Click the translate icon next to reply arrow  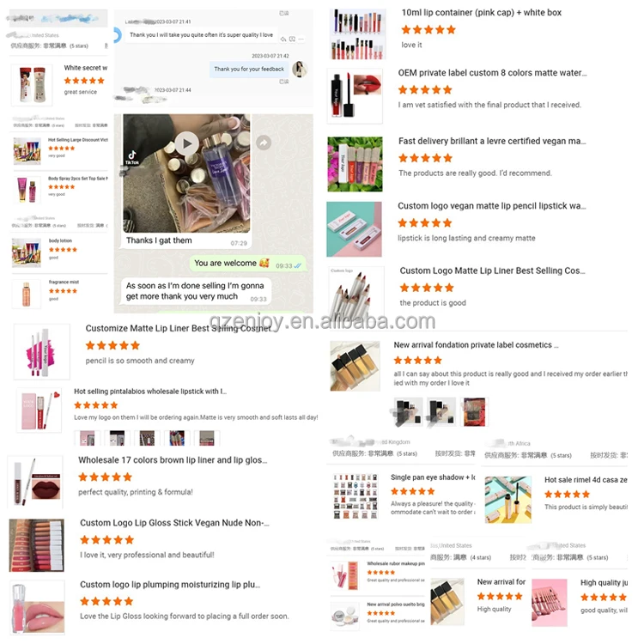click(293, 39)
